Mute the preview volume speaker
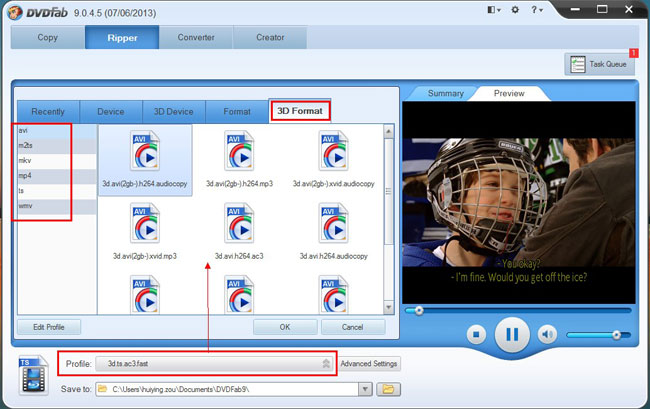 click(547, 334)
